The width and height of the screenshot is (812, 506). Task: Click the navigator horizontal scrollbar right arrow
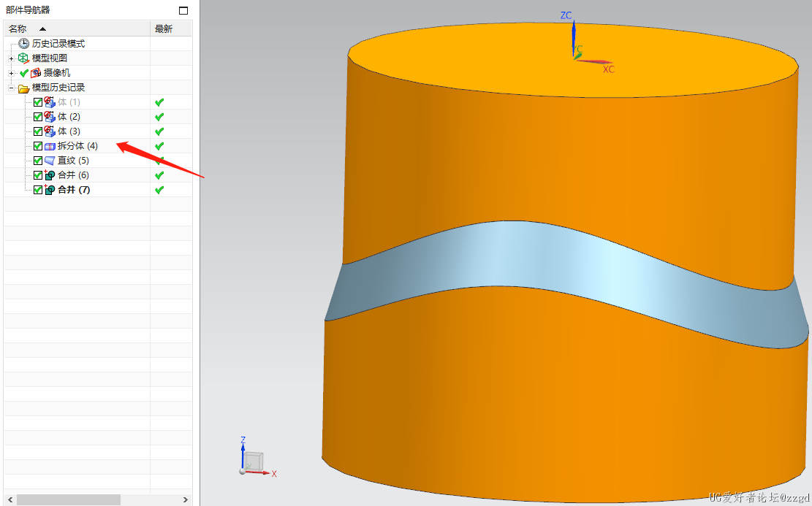[186, 500]
